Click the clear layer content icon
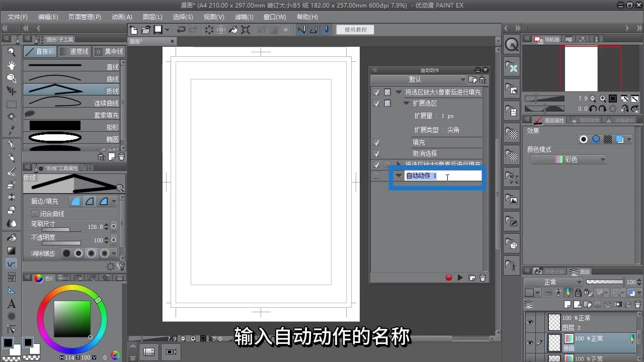 click(x=209, y=30)
